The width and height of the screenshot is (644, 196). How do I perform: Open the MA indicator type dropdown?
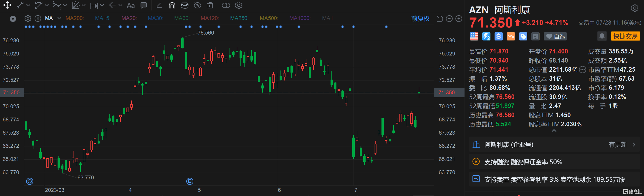pos(59,18)
